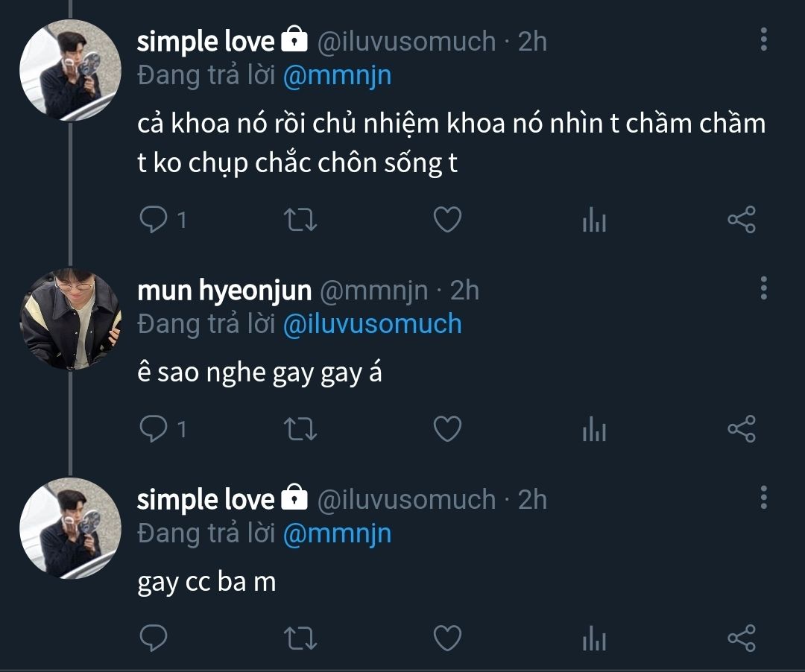
Task: Retweet the first simple love tweet
Action: pos(302,220)
